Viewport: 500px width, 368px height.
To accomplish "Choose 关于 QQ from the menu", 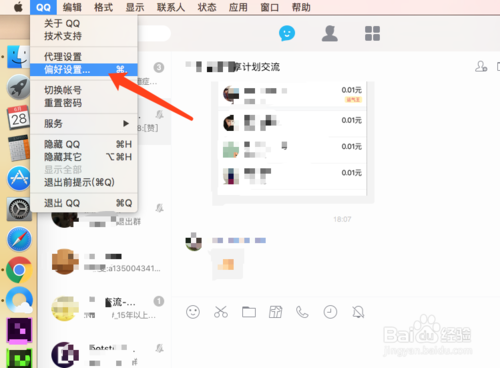I will coord(84,23).
